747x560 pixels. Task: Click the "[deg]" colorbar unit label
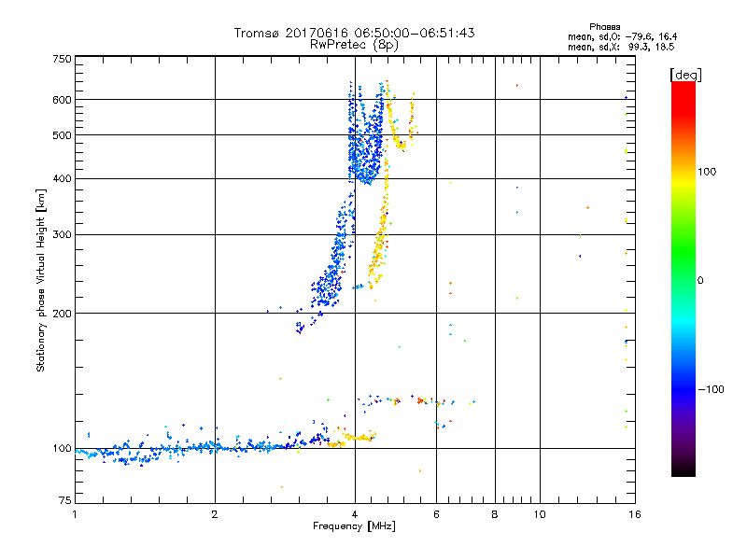click(x=685, y=76)
